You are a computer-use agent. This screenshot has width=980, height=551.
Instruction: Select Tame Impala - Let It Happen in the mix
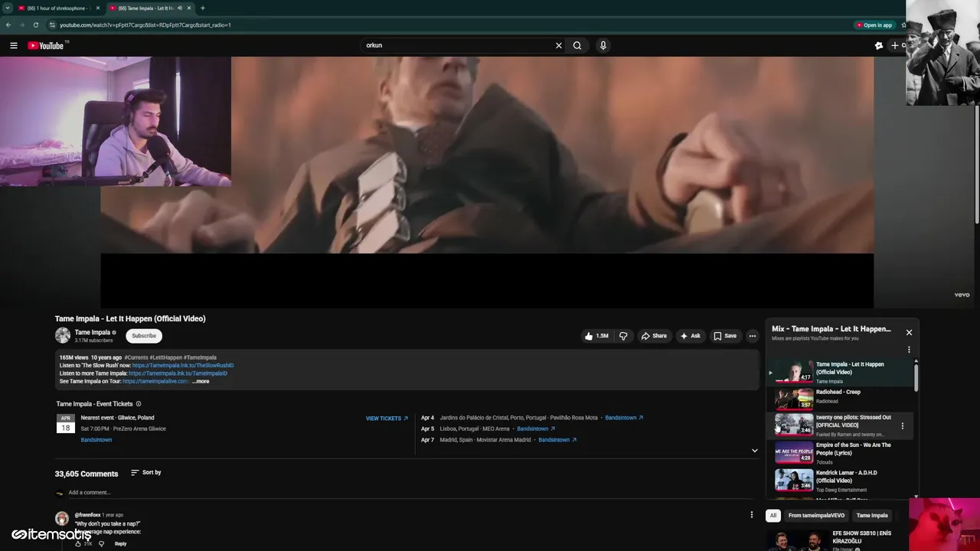840,372
